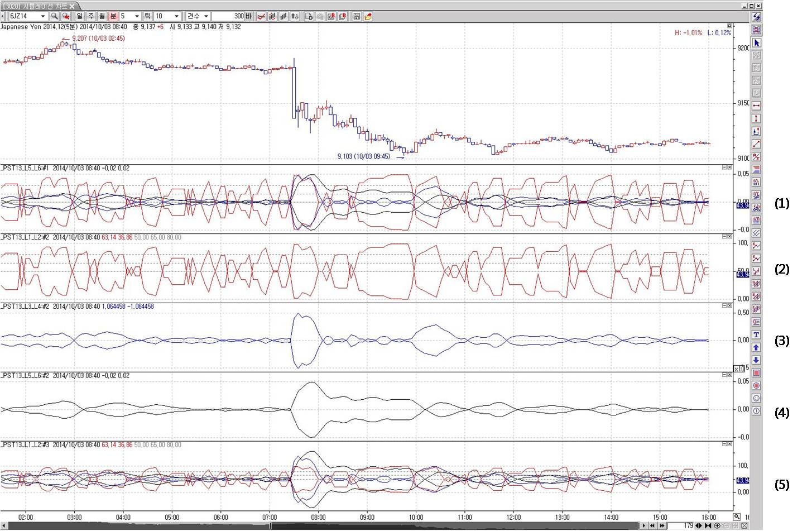The image size is (812, 531).
Task: Click the Japanese Yen 2014,12(5분) title text
Action: pyautogui.click(x=39, y=26)
